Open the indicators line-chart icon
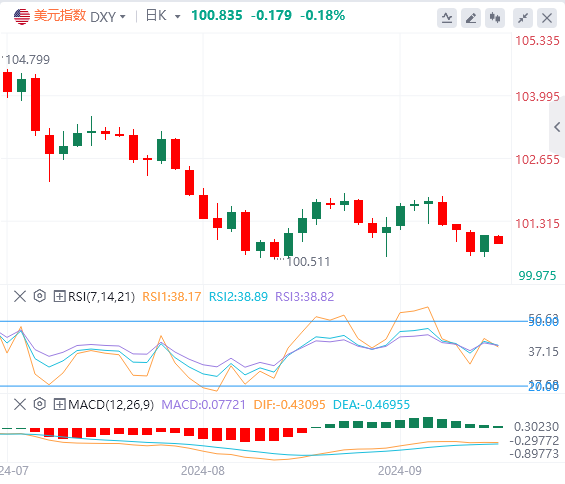 [447, 18]
